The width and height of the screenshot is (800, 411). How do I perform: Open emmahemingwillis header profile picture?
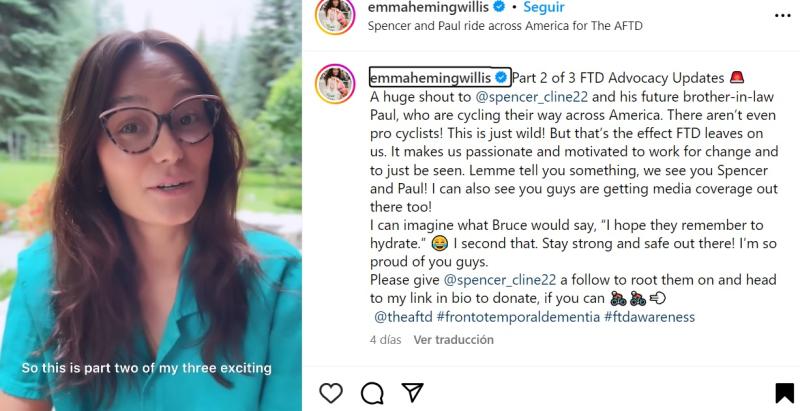335,16
